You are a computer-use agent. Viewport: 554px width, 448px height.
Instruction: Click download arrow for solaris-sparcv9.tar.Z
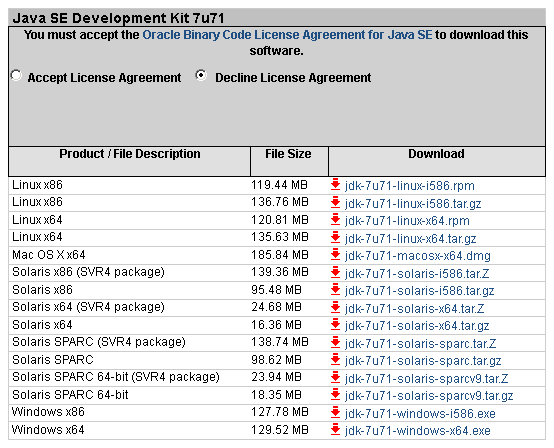(x=335, y=377)
